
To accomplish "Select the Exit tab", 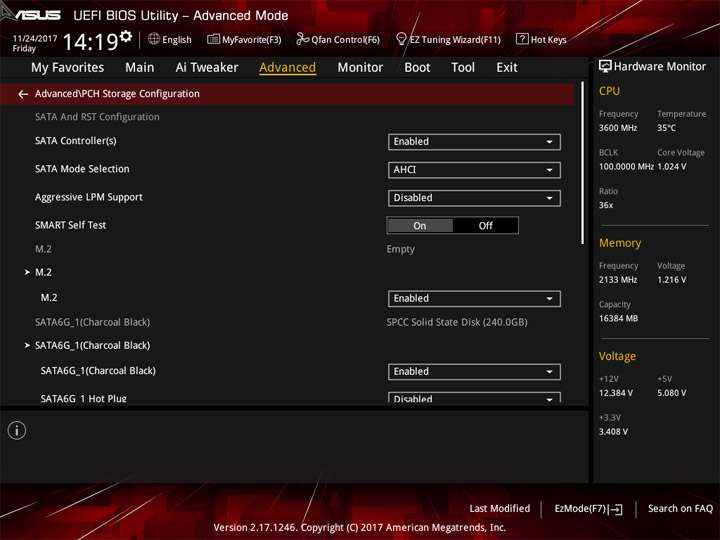I will pos(507,68).
